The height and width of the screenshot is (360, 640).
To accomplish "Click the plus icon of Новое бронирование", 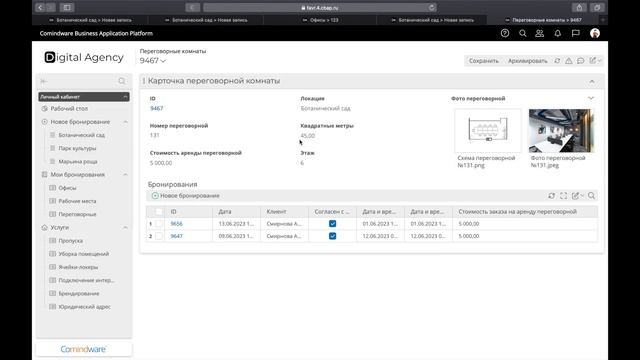I will [155, 196].
